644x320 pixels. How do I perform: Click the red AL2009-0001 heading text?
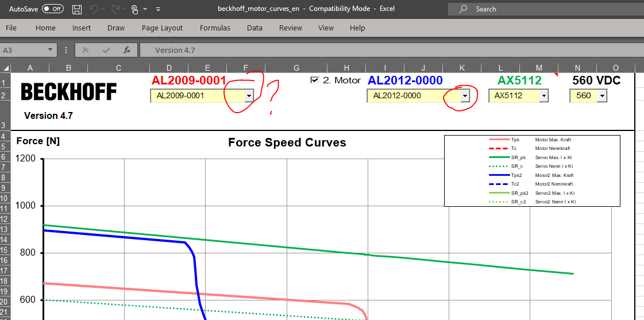(189, 80)
